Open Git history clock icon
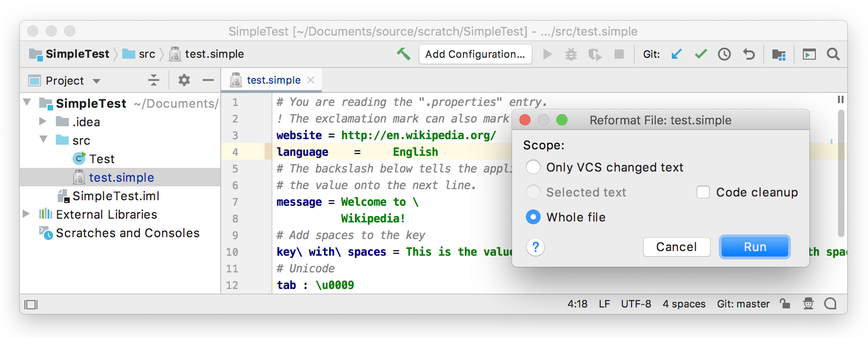This screenshot has height=338, width=868. tap(724, 54)
